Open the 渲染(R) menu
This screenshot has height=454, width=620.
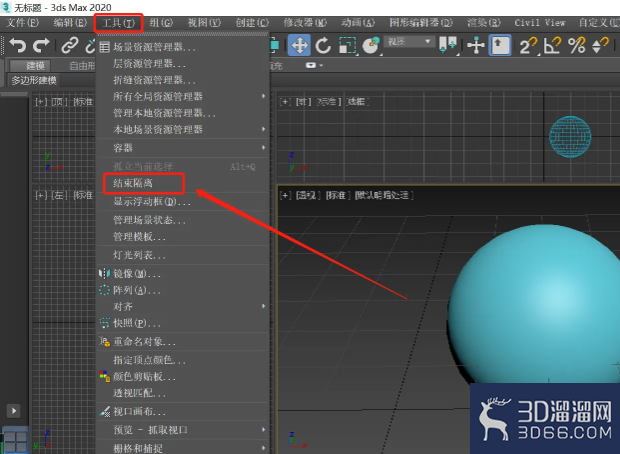(483, 23)
